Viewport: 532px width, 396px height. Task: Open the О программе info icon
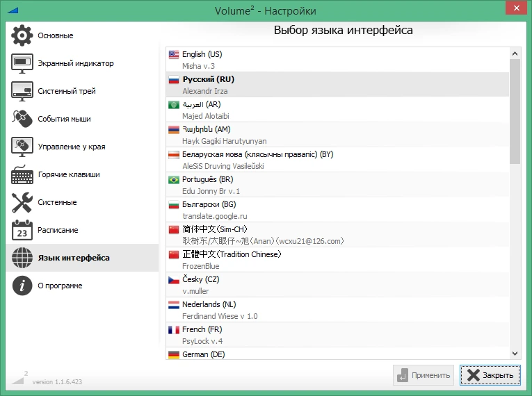(x=22, y=286)
